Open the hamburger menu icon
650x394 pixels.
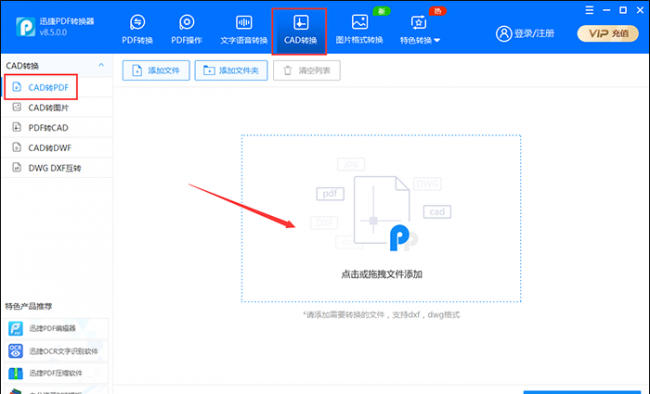pyautogui.click(x=589, y=10)
